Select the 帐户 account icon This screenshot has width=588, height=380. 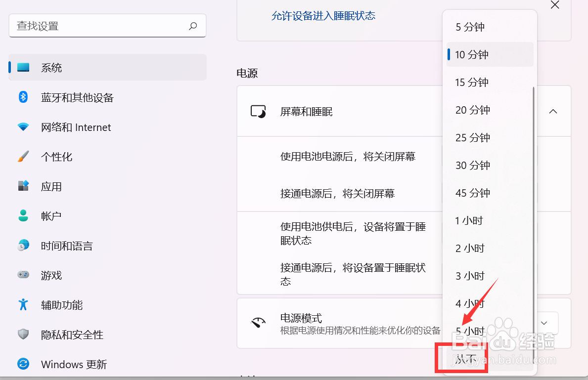tap(23, 216)
